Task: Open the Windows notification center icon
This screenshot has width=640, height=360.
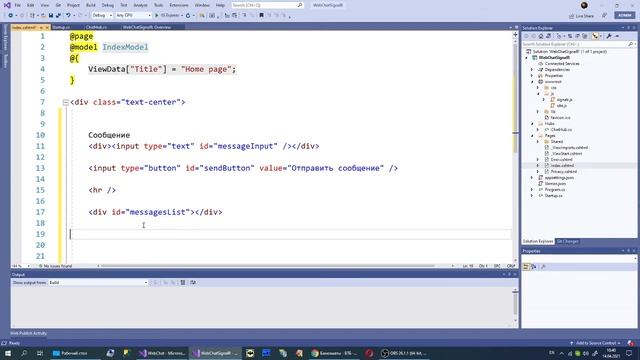Action: 629,353
